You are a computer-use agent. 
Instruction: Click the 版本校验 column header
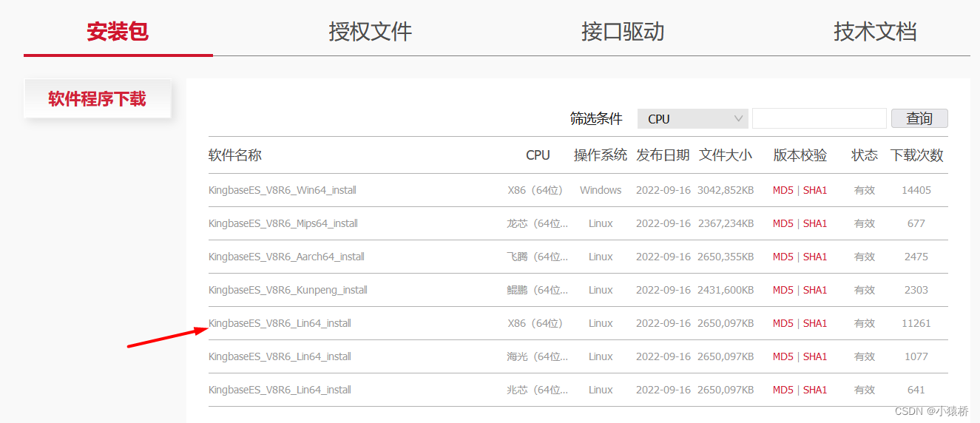[800, 155]
